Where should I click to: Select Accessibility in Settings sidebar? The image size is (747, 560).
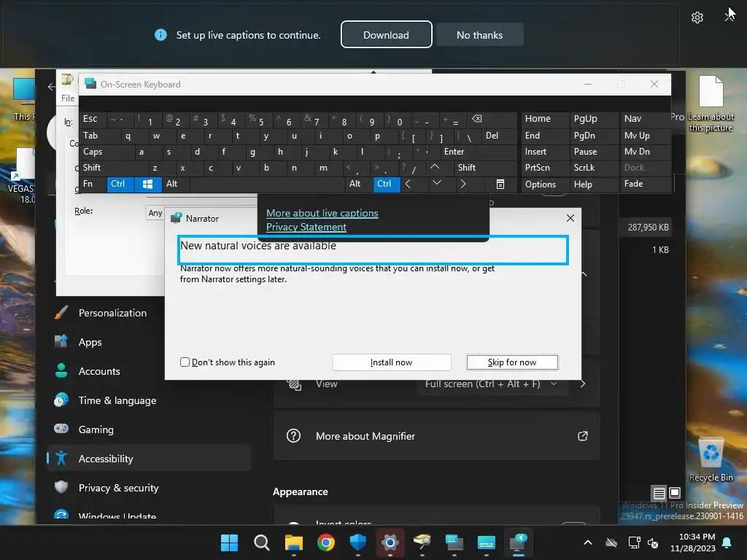(x=149, y=459)
